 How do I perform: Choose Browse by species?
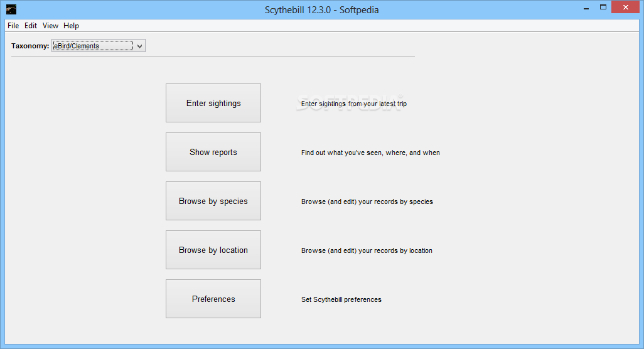click(x=213, y=201)
